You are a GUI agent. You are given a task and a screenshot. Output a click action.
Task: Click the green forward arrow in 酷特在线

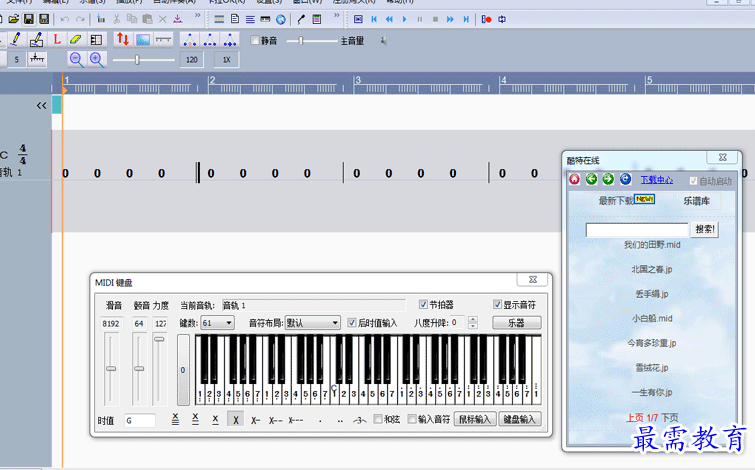tap(608, 179)
